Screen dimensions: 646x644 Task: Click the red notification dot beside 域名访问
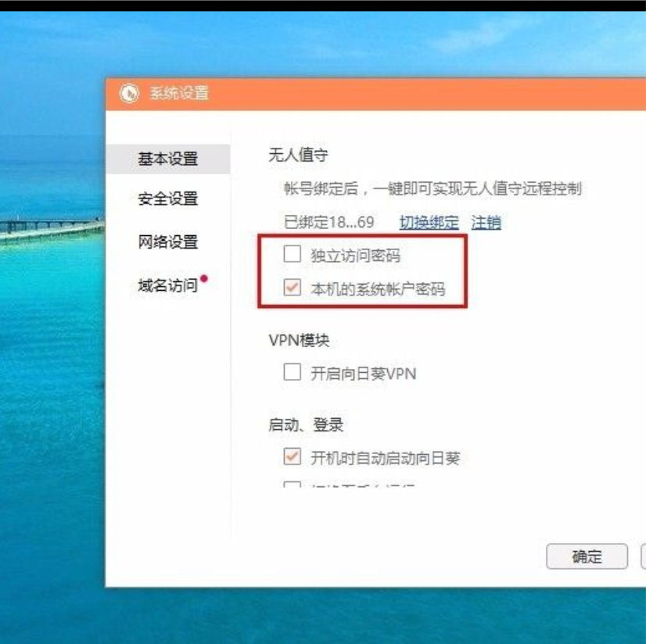pos(203,279)
